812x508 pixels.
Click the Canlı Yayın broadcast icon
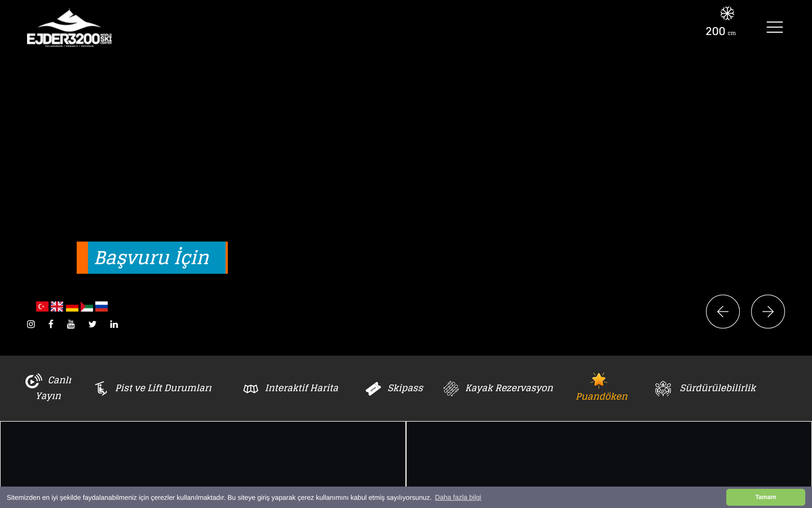pos(34,380)
